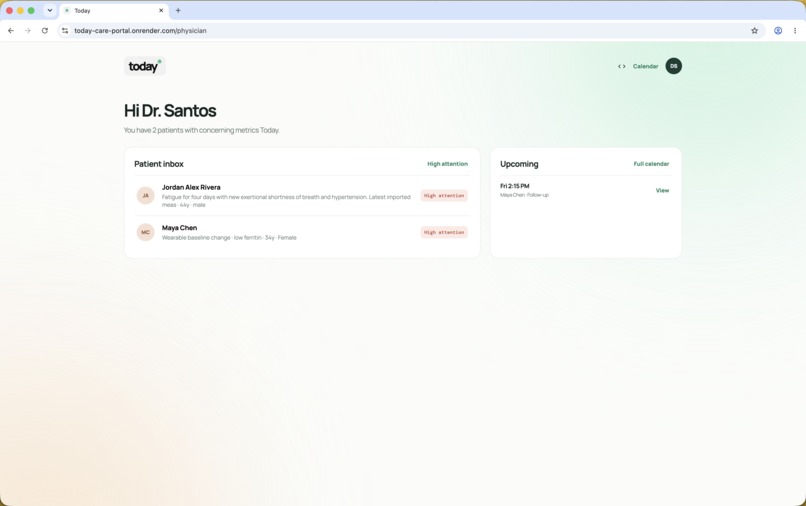Click the Fri 2:15 PM appointment time

pos(515,186)
